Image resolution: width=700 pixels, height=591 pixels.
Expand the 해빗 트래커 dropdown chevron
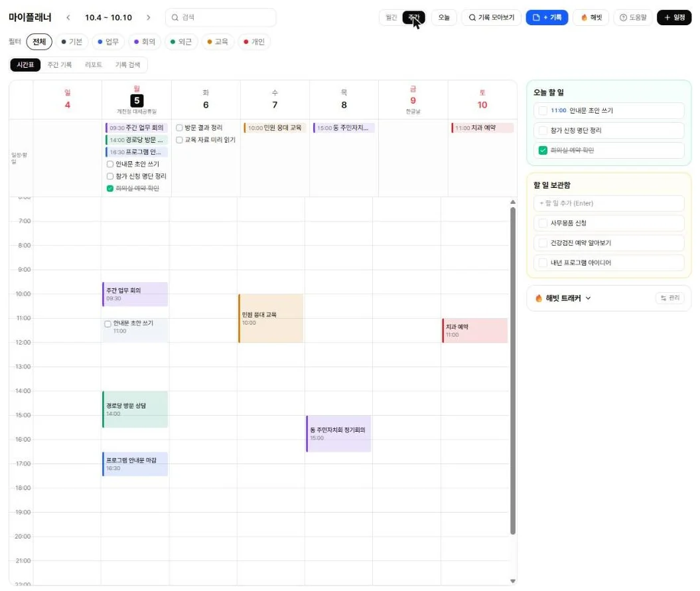[x=588, y=298]
